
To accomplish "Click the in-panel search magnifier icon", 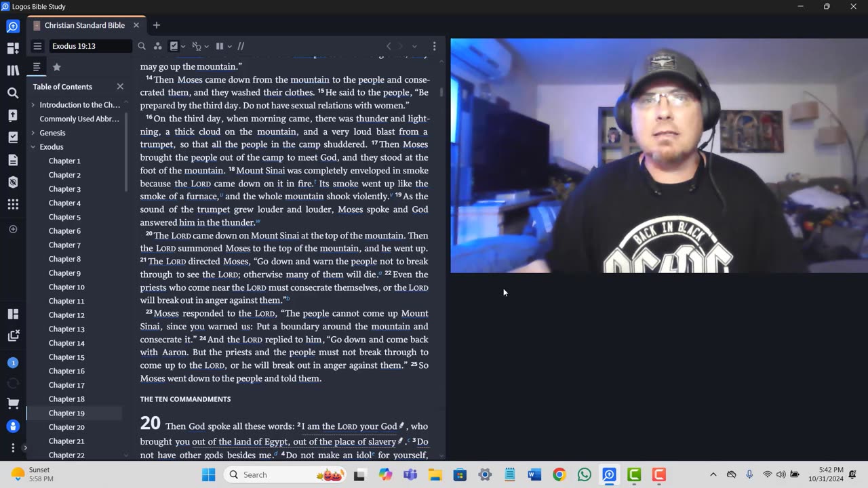I will coord(142,46).
